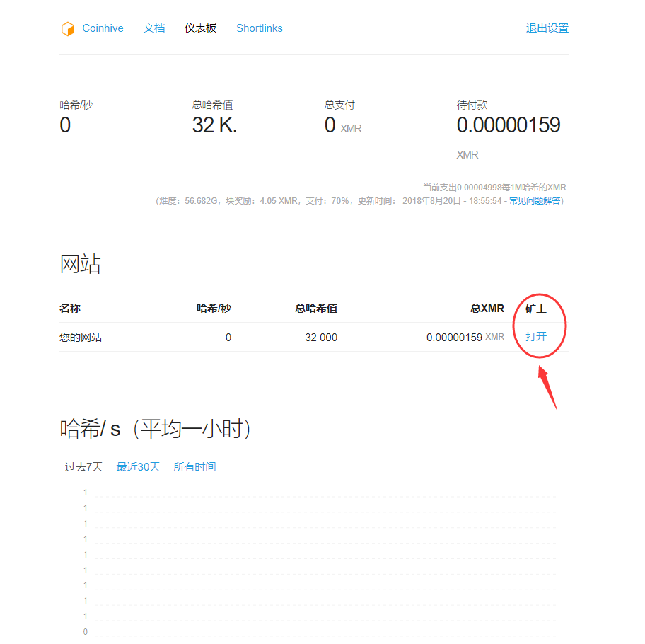Click the 待付款 pending payout value
Viewport: 645px width, 644px height.
(509, 125)
